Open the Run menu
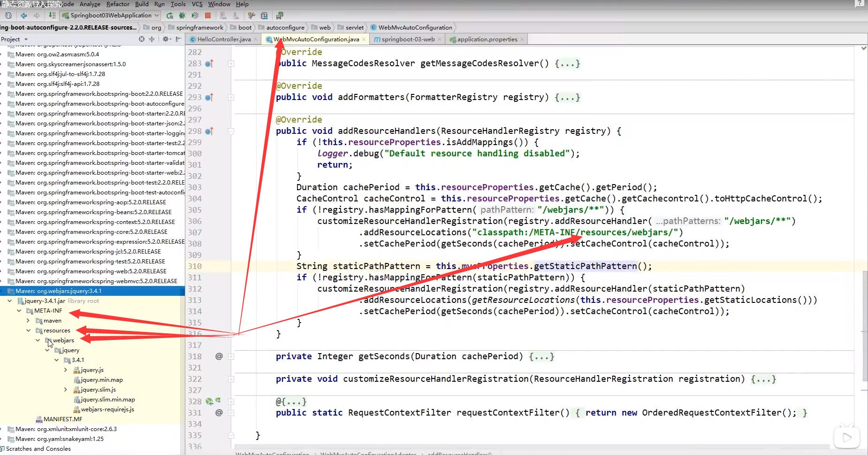The image size is (868, 455). pyautogui.click(x=160, y=4)
